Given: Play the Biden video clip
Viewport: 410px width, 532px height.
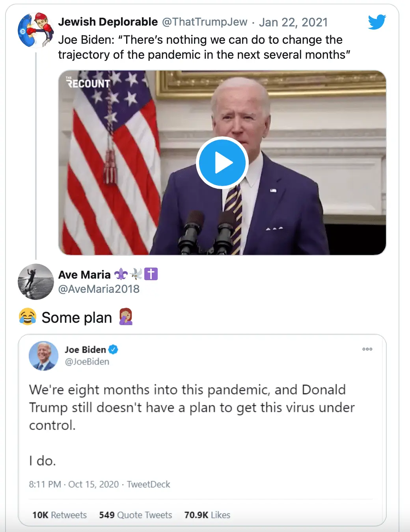Looking at the screenshot, I should pyautogui.click(x=222, y=163).
